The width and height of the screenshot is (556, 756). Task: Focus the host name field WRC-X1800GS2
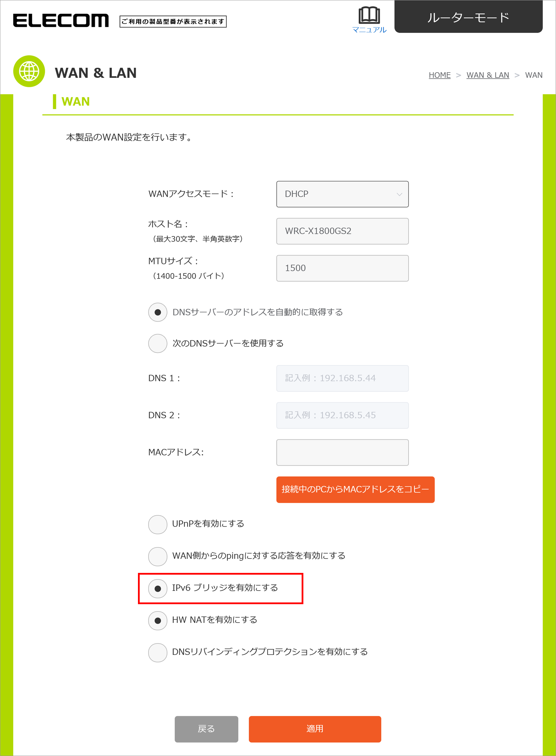click(342, 231)
